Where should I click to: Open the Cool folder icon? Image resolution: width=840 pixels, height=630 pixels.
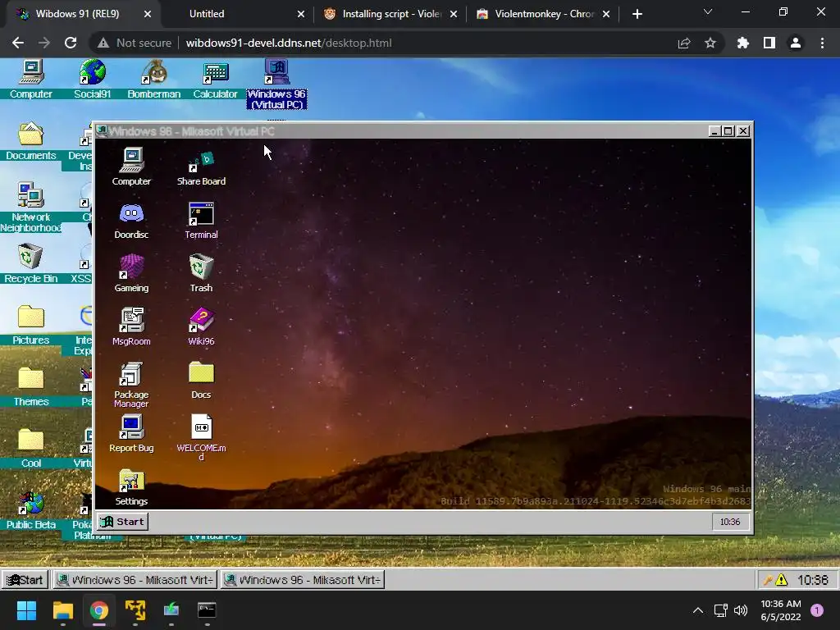coord(30,449)
